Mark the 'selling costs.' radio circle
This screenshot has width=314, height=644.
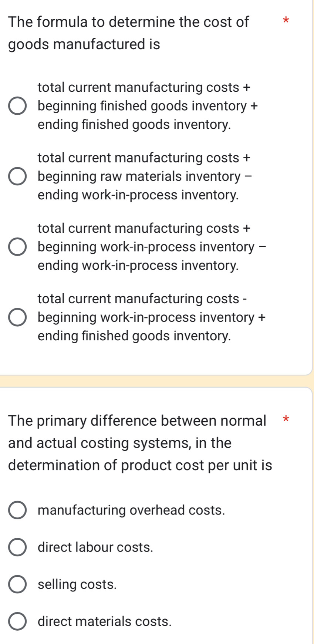click(17, 584)
